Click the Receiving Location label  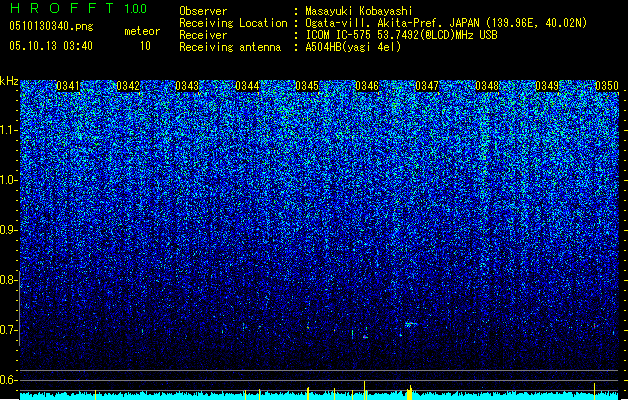233,23
